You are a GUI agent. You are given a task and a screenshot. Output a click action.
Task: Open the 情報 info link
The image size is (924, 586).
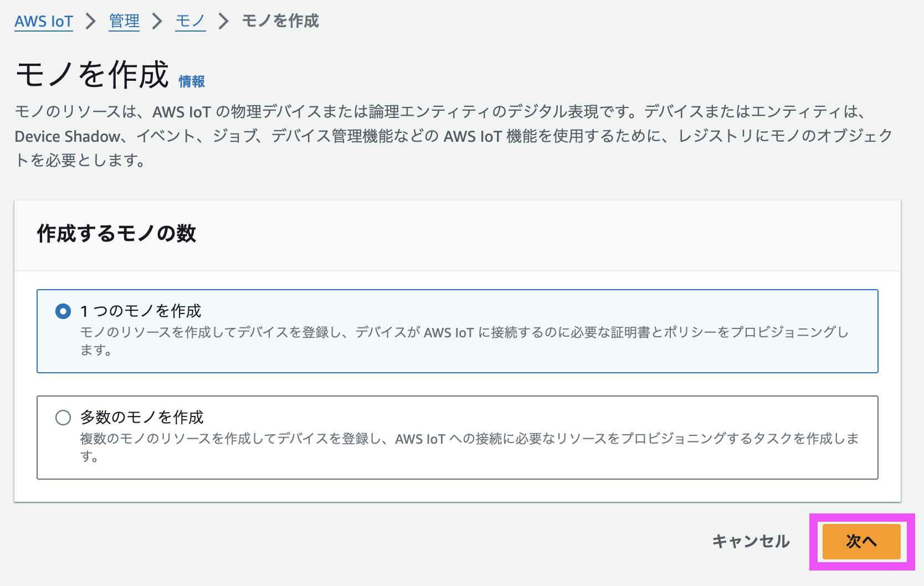coord(192,81)
